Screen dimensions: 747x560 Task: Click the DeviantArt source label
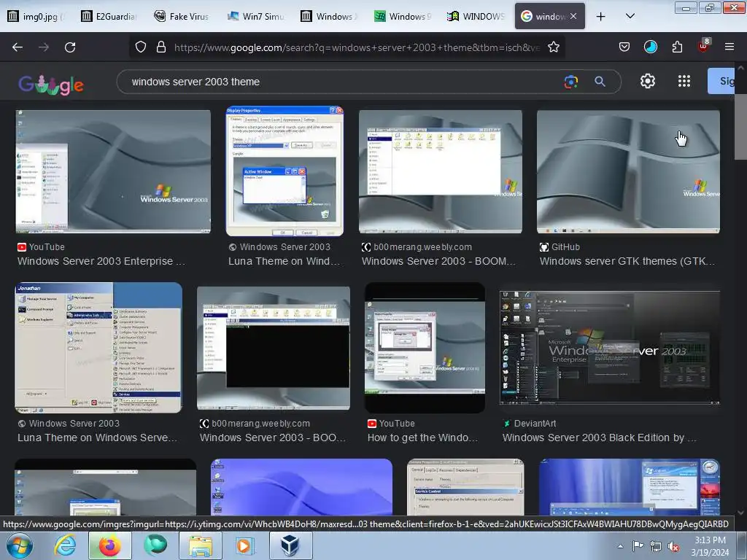pos(535,424)
